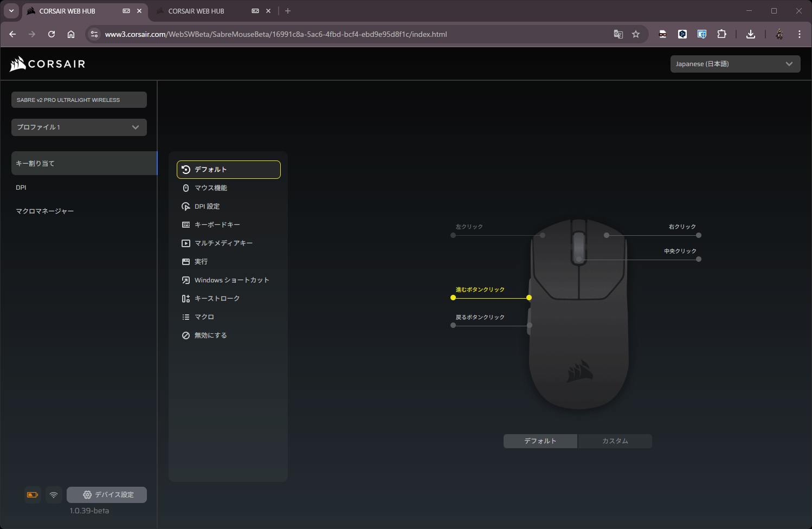Select the 進むボタンクリック mouse button
812x529 pixels.
pos(480,290)
